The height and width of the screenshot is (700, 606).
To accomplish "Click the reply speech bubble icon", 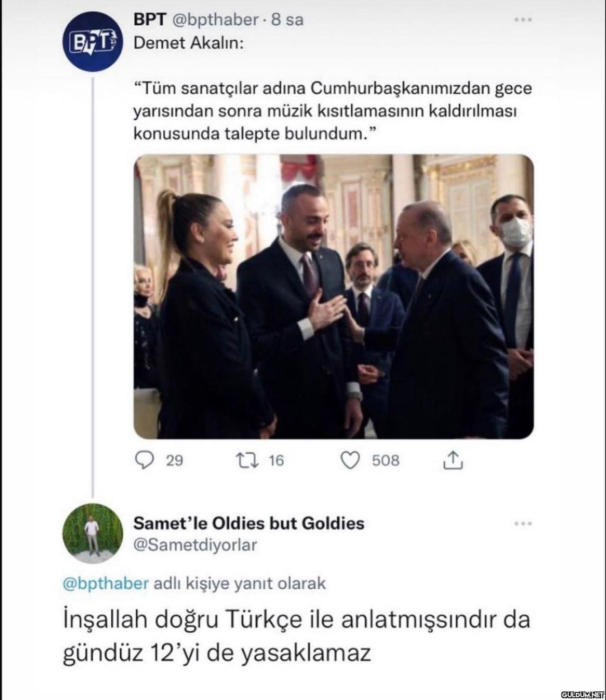I will 145,460.
